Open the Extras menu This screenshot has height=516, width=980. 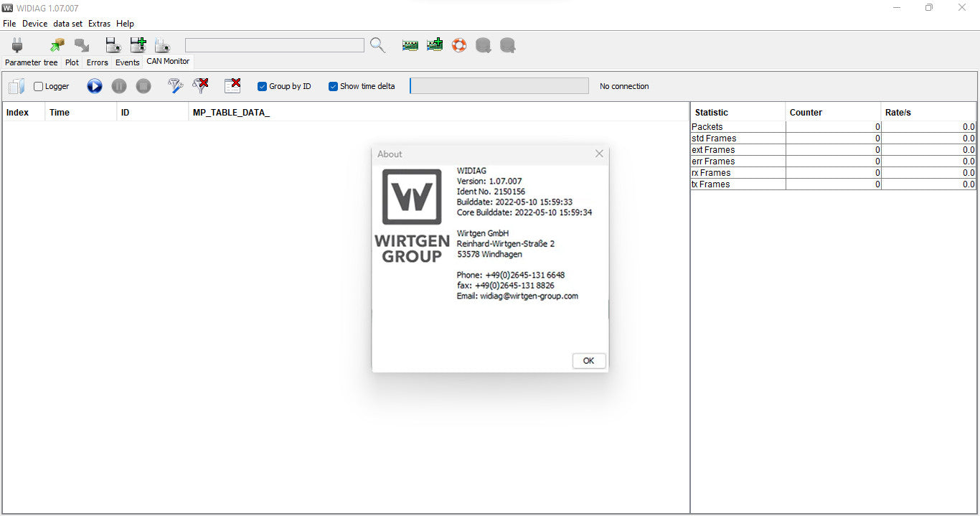pyautogui.click(x=99, y=23)
